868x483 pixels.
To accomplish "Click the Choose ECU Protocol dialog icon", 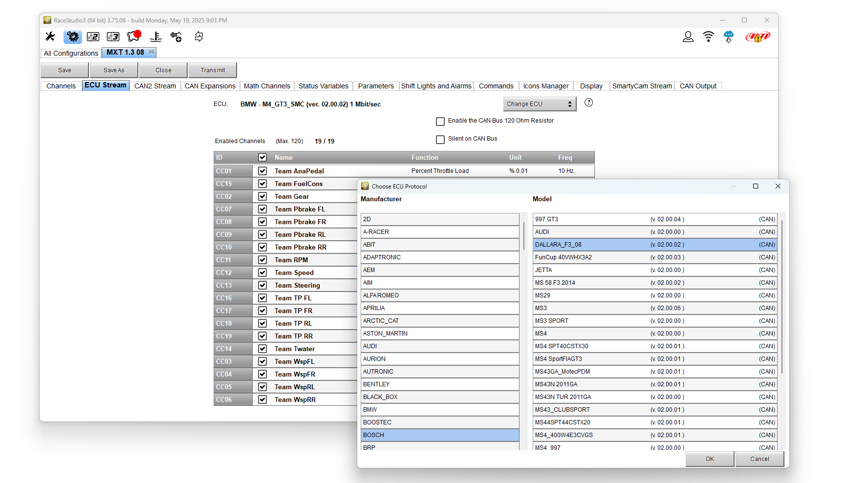I will 365,186.
